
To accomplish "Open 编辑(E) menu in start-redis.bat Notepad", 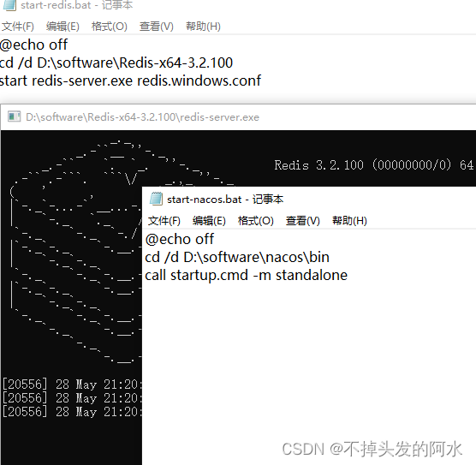I will click(62, 27).
